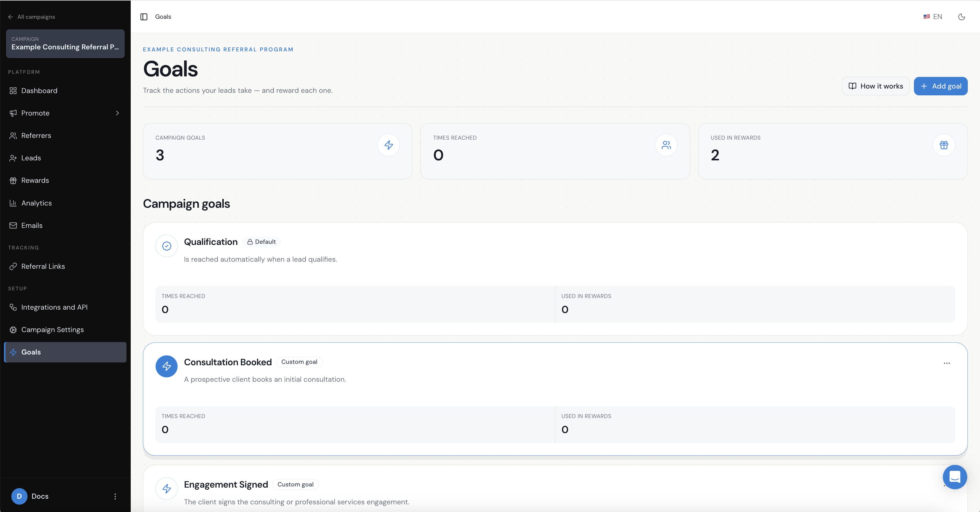The image size is (980, 512).
Task: Click the Custom goal tag on Consultation Booked
Action: pyautogui.click(x=299, y=362)
